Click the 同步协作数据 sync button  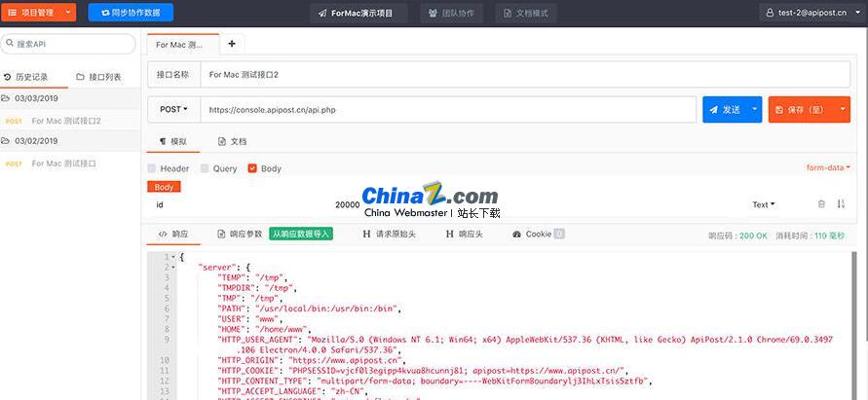click(131, 13)
